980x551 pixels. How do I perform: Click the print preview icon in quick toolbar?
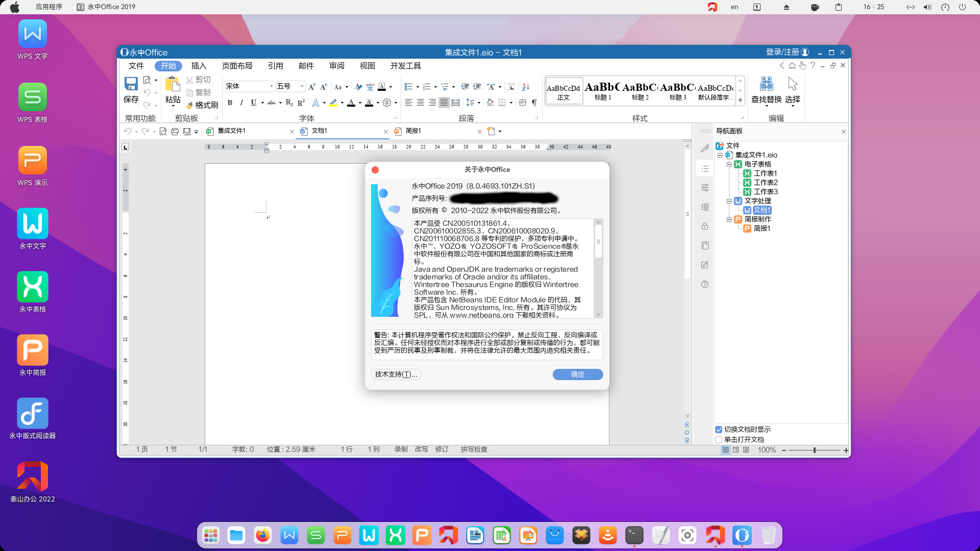163,132
